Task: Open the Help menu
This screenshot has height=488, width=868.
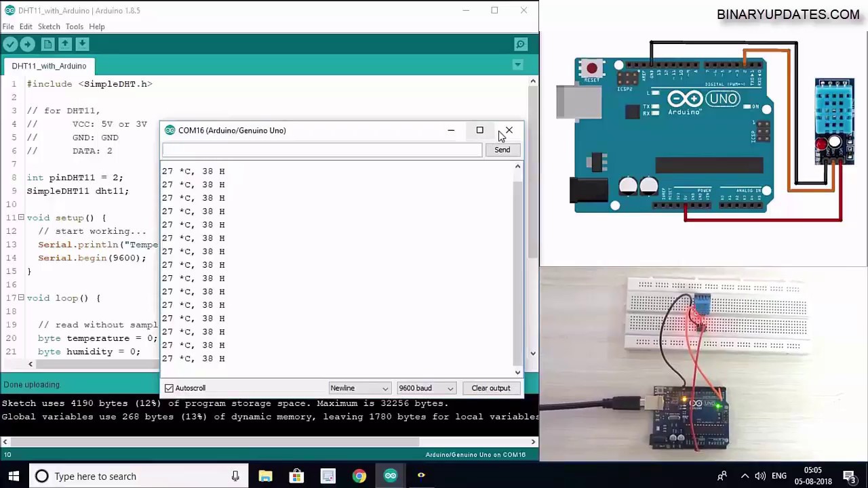Action: tap(97, 26)
